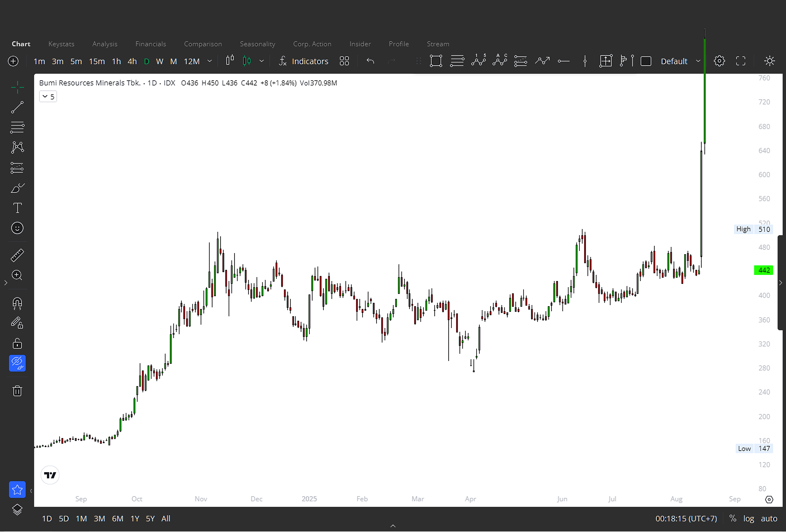The width and height of the screenshot is (786, 532).
Task: Click the time zone clock 00:18:15 (UTC+7)
Action: point(686,519)
